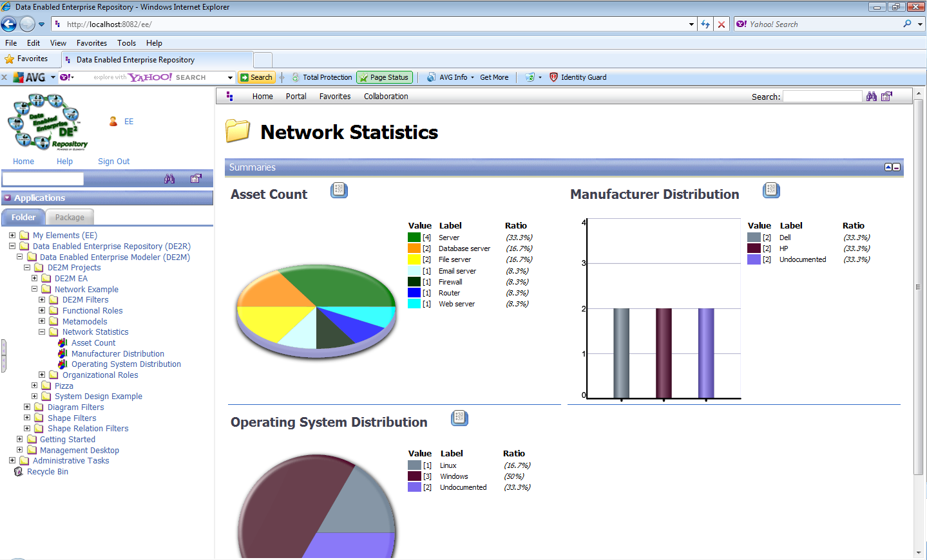Click the Home link under logo
Screen dimensions: 927x560
point(23,162)
